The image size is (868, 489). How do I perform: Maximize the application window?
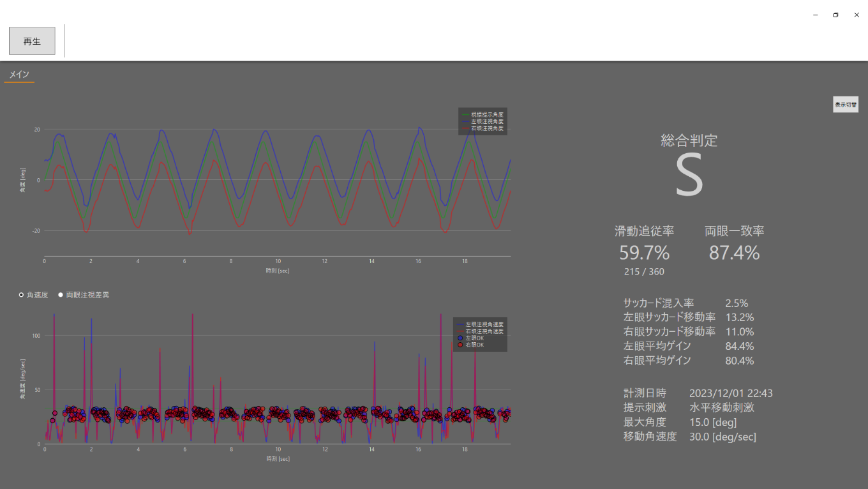point(835,15)
